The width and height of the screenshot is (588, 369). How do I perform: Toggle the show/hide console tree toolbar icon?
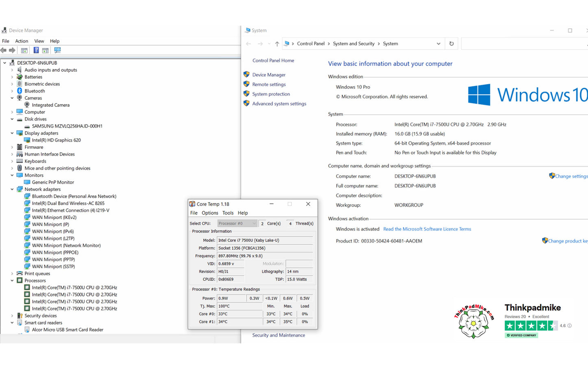click(24, 50)
